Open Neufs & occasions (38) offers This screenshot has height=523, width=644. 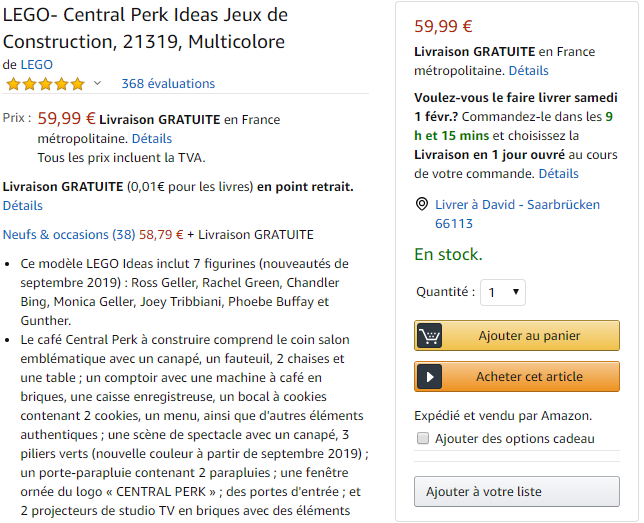69,235
